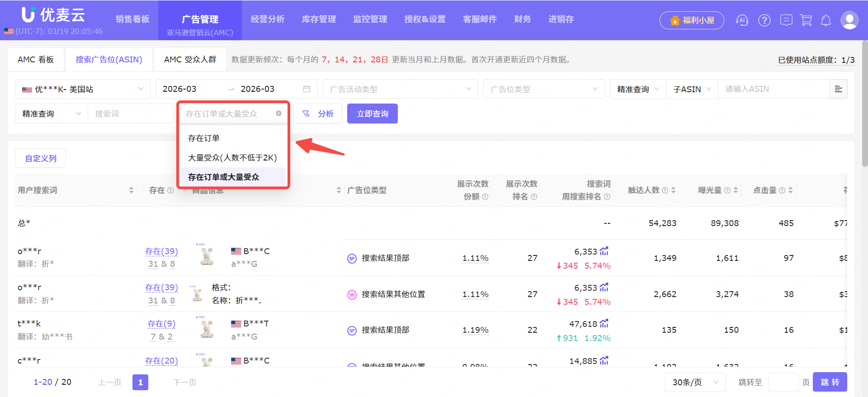Click the 跳转至 page number input
868x397 pixels.
[x=783, y=382]
